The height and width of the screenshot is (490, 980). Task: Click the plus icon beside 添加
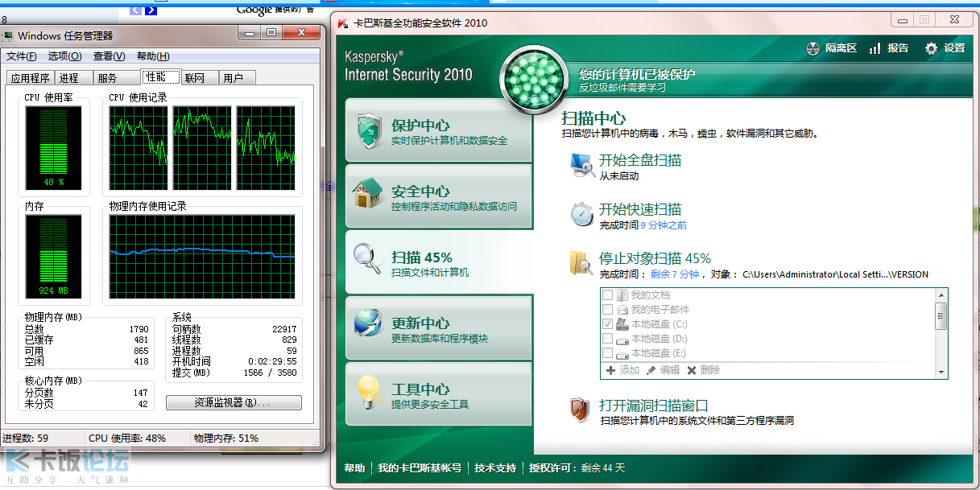610,370
